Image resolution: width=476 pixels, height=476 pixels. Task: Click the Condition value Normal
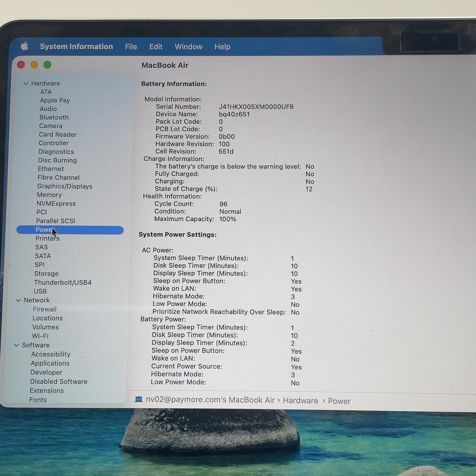(x=230, y=212)
